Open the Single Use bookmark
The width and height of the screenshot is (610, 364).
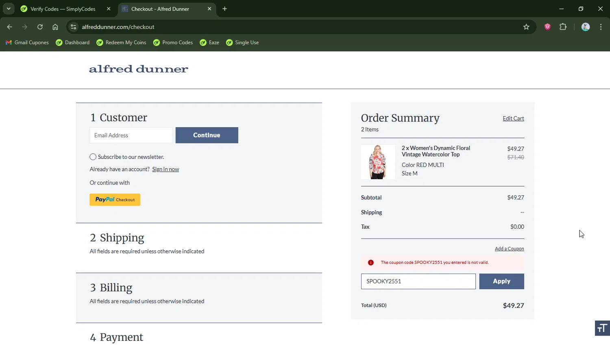tap(242, 43)
